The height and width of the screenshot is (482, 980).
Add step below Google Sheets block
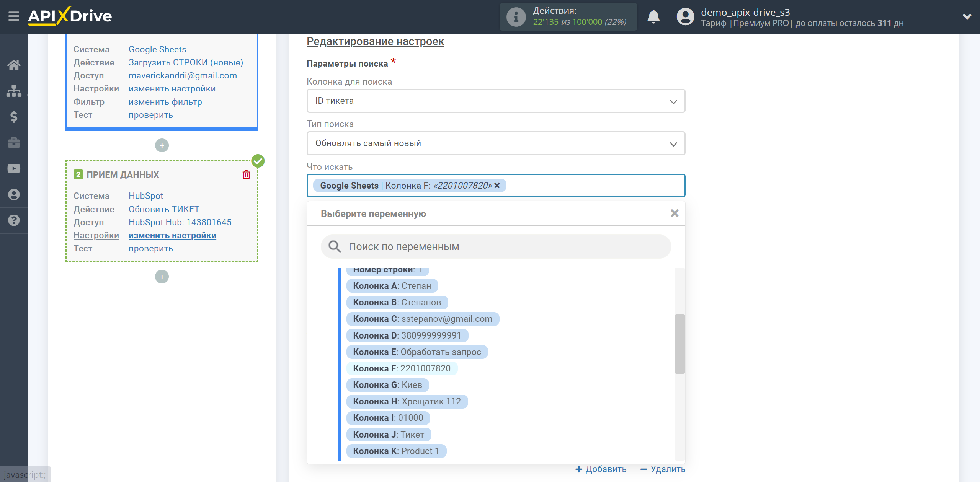point(162,145)
